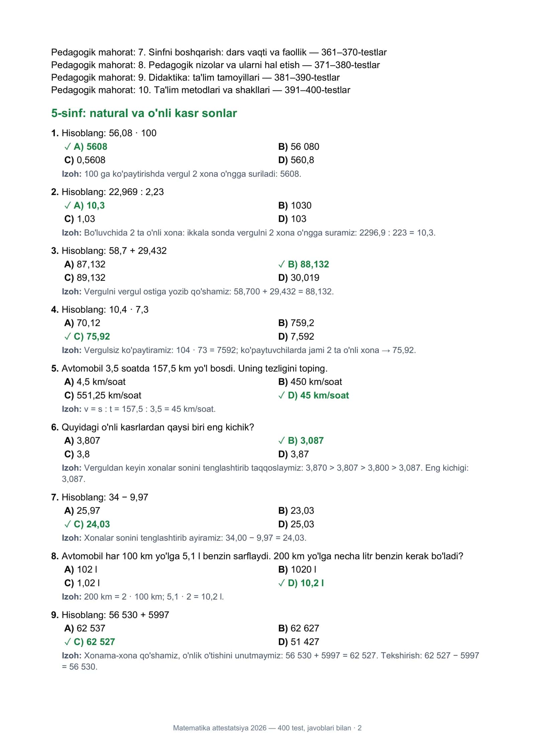Select answer C) 62 527 in question 9
Image resolution: width=535 pixels, height=756 pixels.
pos(90,642)
